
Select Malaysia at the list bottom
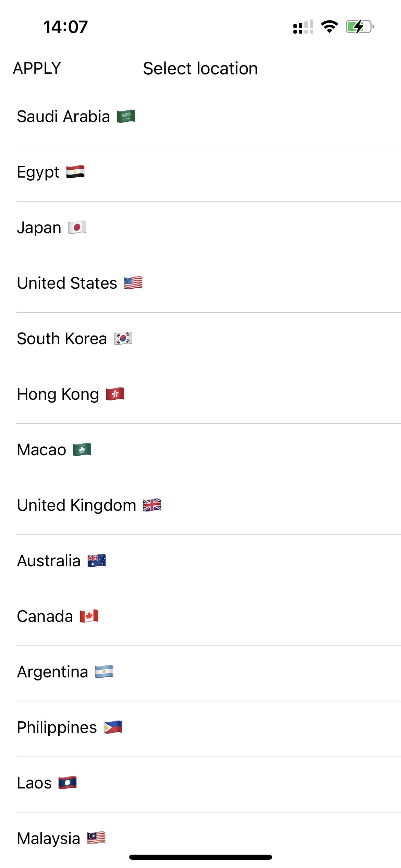pos(49,839)
